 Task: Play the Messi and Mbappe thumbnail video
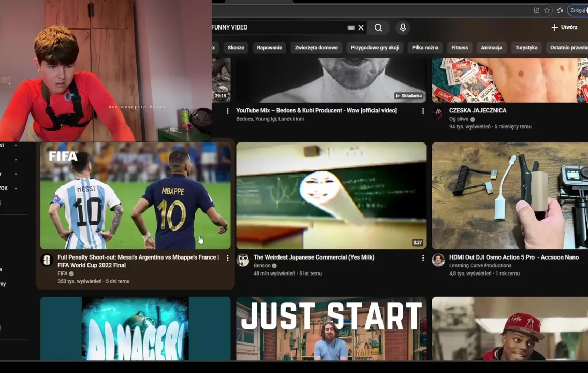point(136,195)
